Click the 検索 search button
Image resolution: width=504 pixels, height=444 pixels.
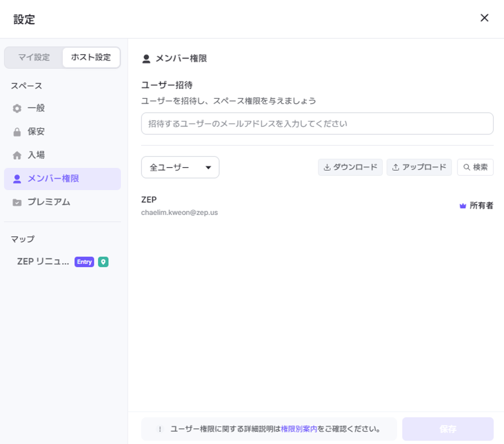point(475,167)
